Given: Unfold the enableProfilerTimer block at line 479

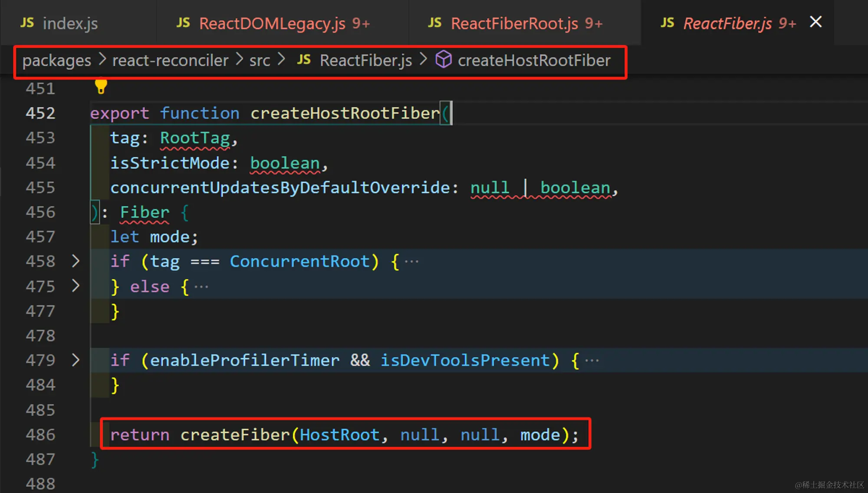Looking at the screenshot, I should 76,360.
